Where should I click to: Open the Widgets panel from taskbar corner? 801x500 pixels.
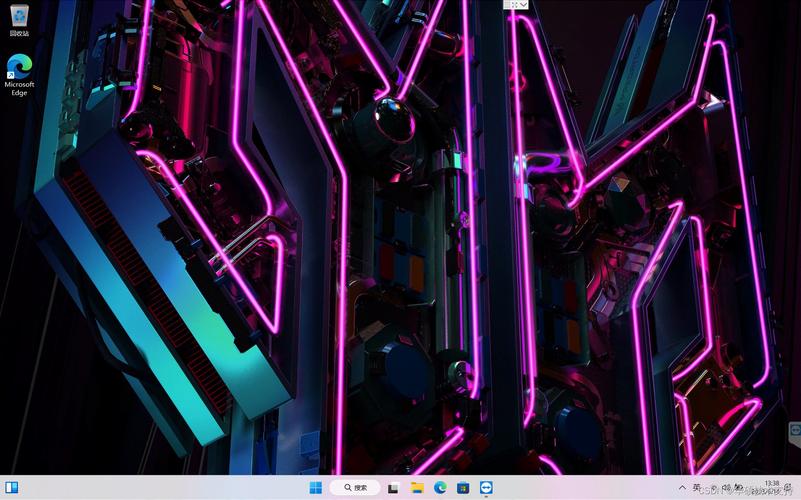click(11, 488)
